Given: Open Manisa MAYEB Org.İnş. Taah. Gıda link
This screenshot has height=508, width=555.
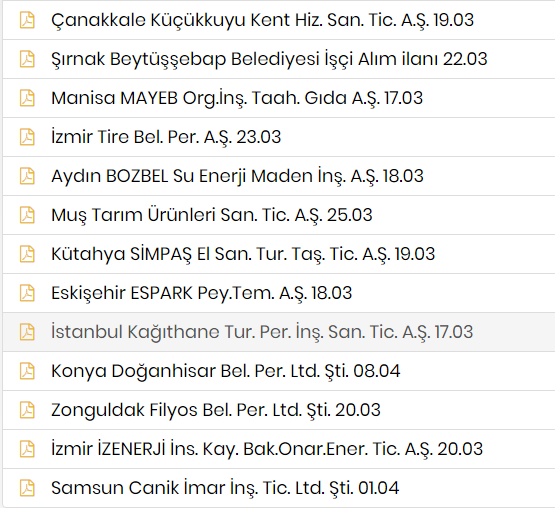Looking at the screenshot, I should click(237, 98).
